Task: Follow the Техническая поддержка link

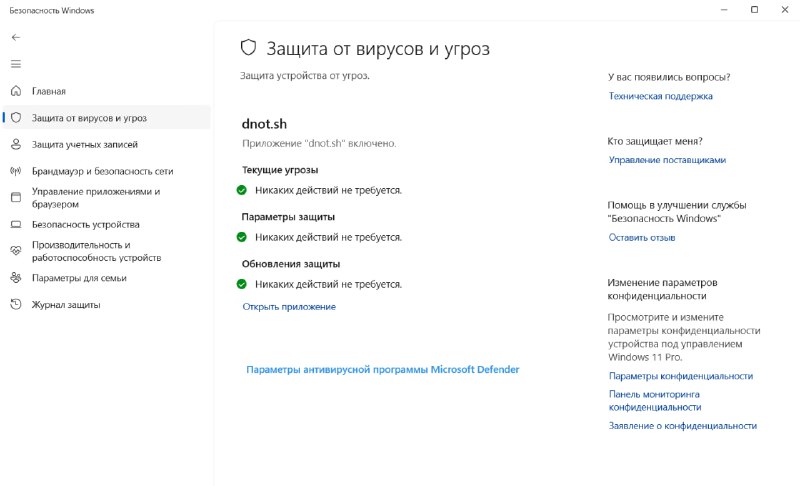Action: (660, 96)
